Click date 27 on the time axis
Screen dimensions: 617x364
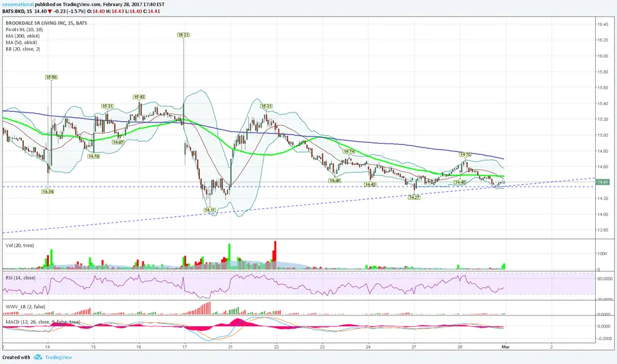coord(414,347)
